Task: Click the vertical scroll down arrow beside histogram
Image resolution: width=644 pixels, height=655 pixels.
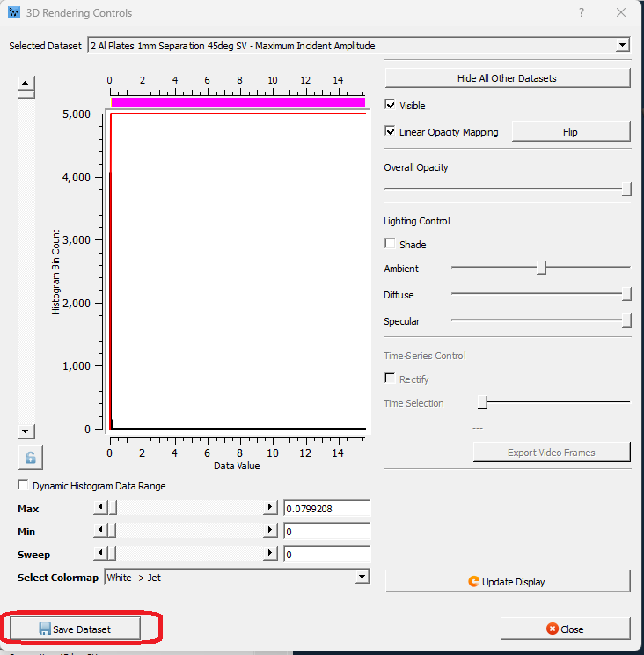Action: click(26, 431)
